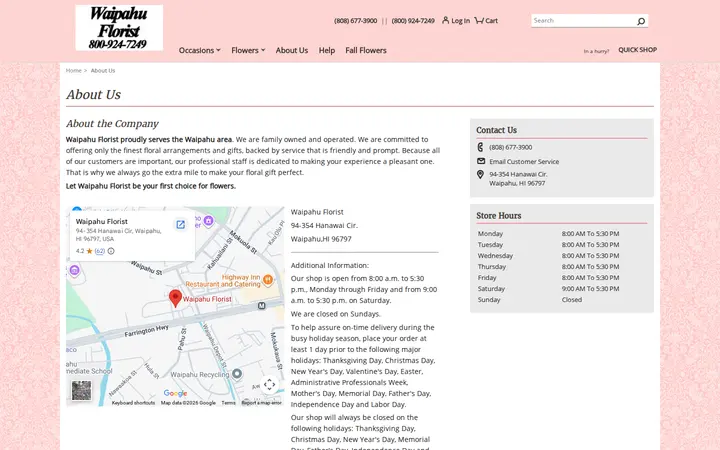This screenshot has width=720, height=450.
Task: Open the Help menu item
Action: point(326,51)
